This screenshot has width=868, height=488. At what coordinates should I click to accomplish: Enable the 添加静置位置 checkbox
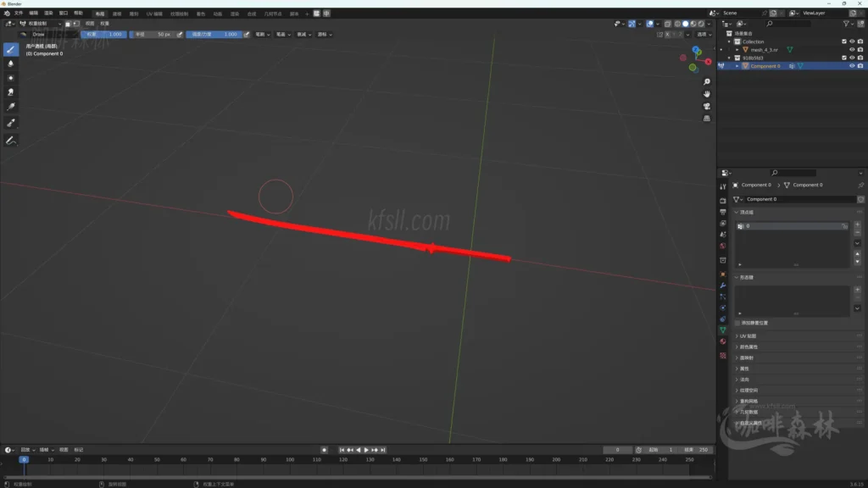pos(737,323)
